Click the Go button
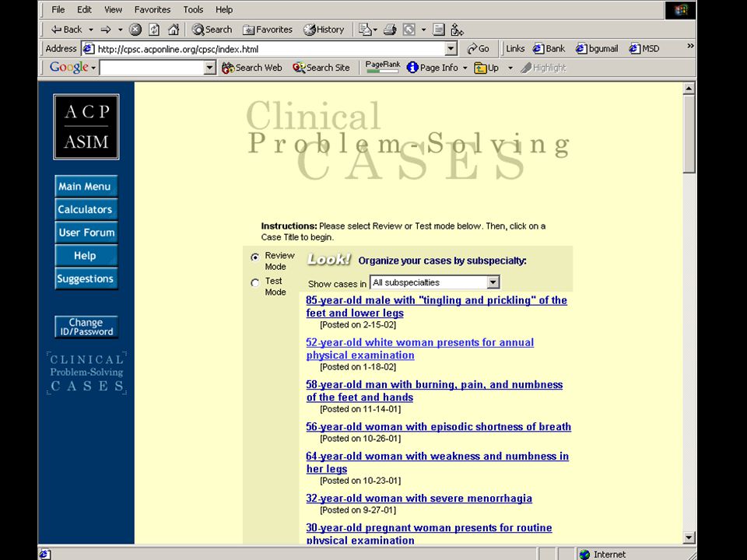 click(479, 48)
